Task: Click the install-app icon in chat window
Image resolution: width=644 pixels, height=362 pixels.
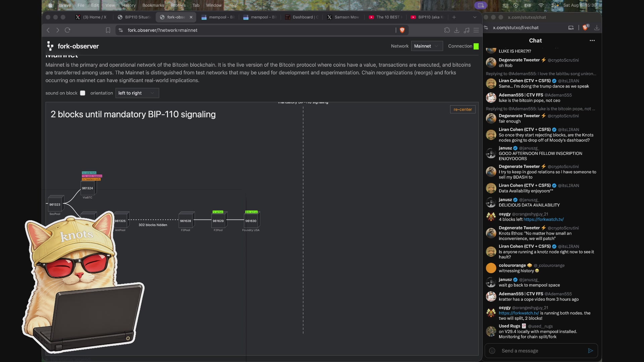Action: [x=571, y=28]
